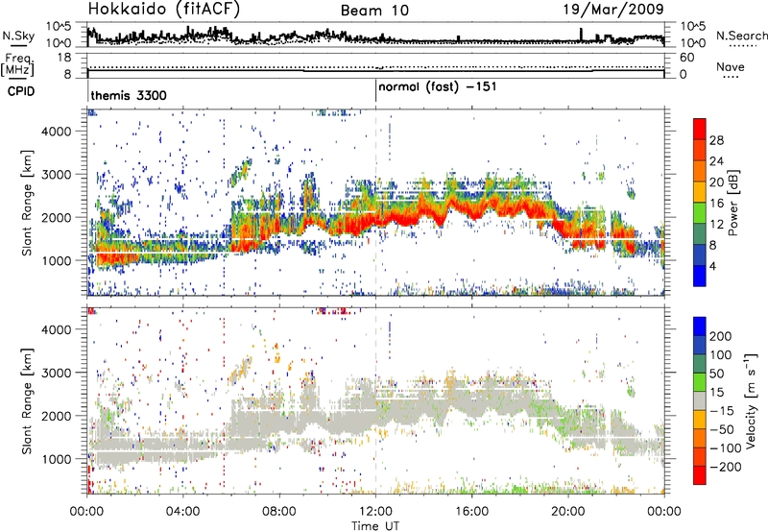Click the CPID boundary tick beside 'normal (fast)'
The height and width of the screenshot is (532, 768).
pyautogui.click(x=375, y=91)
